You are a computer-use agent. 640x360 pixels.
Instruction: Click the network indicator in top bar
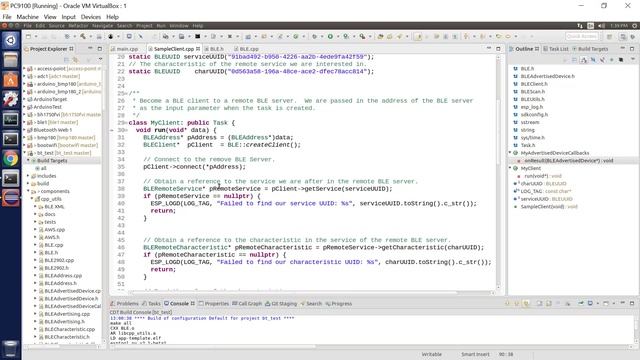(x=580, y=26)
